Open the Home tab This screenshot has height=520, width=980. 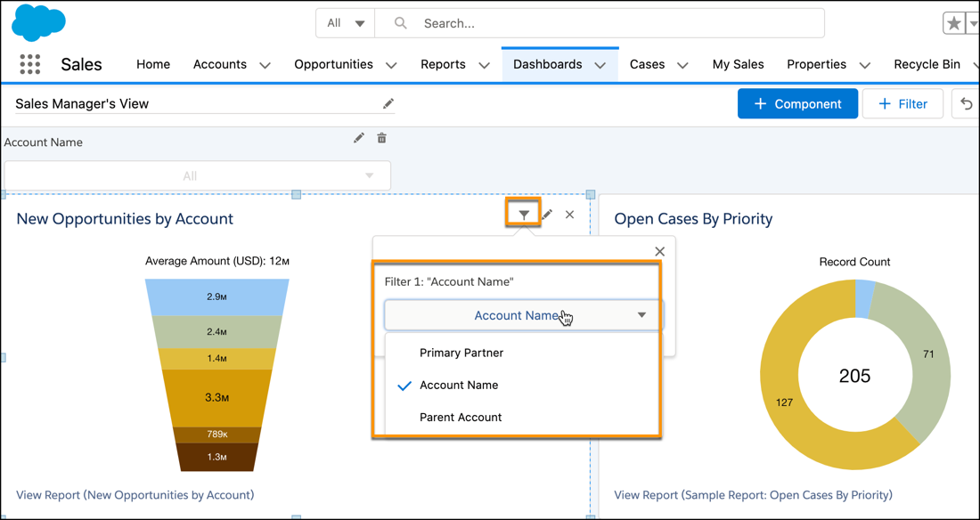[153, 64]
